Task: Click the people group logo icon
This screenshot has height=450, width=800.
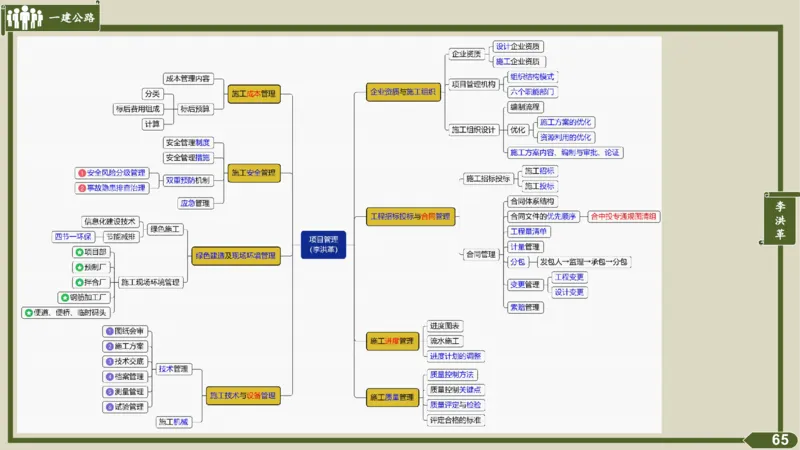Action: (x=24, y=17)
